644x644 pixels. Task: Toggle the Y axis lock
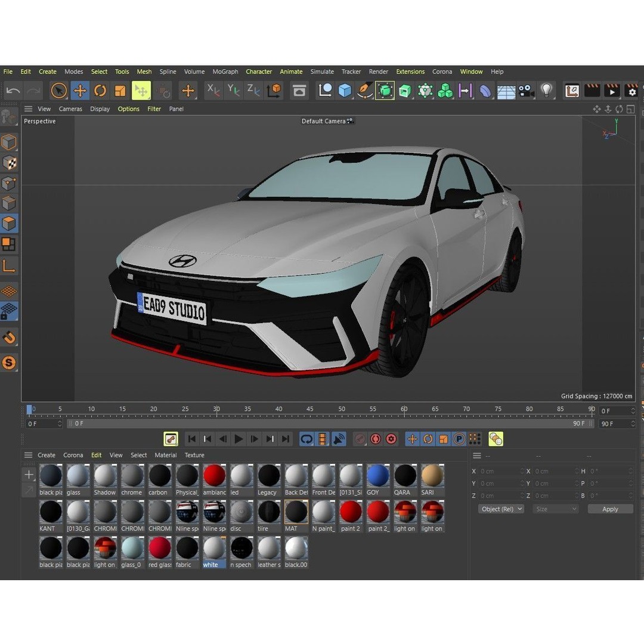pyautogui.click(x=233, y=91)
